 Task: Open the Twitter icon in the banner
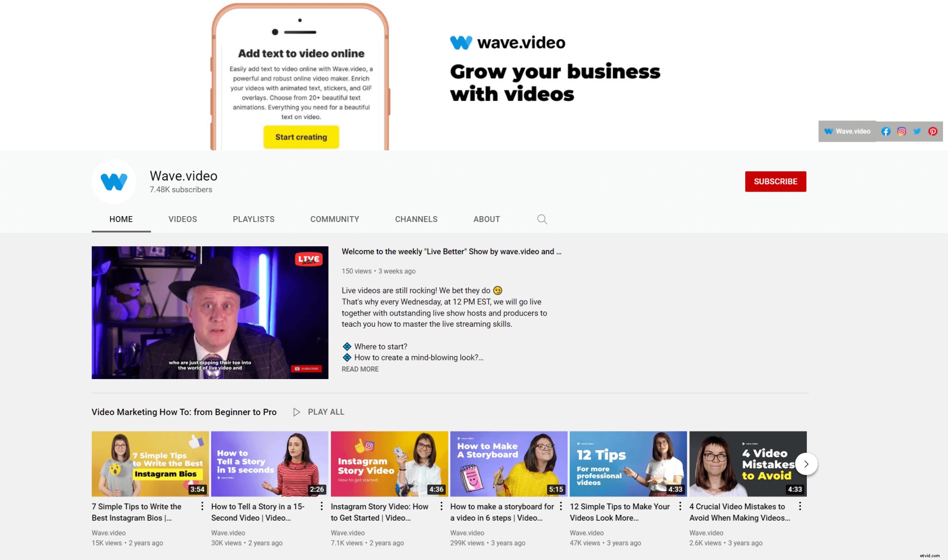coord(917,131)
